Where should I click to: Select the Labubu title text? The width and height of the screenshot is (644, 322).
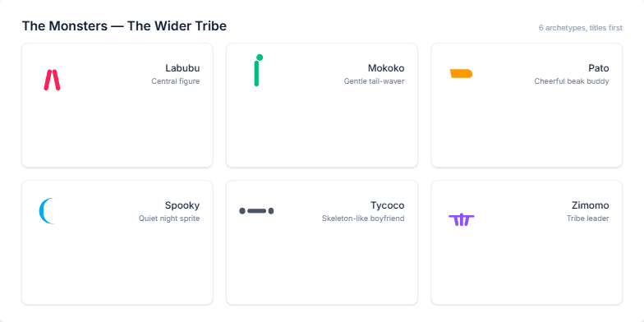pos(182,68)
